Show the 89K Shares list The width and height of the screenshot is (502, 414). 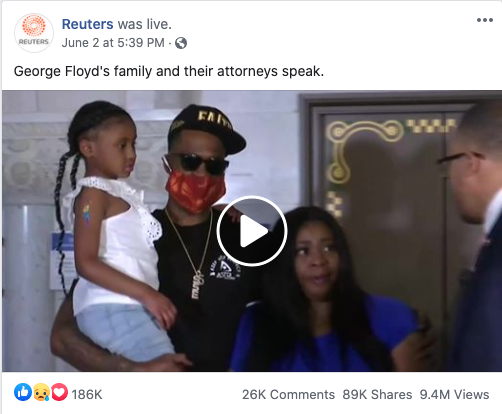[377, 395]
